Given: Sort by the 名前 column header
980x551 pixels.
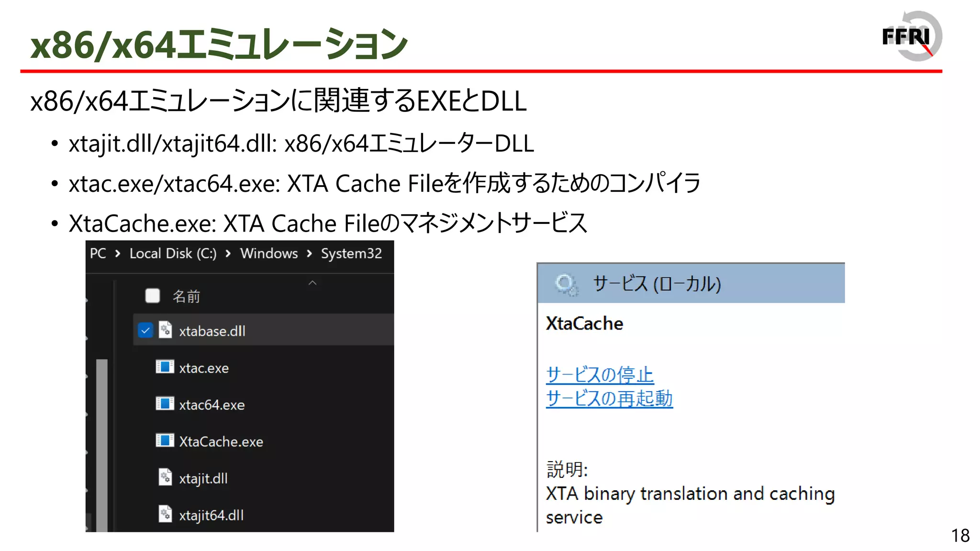Looking at the screenshot, I should (186, 297).
